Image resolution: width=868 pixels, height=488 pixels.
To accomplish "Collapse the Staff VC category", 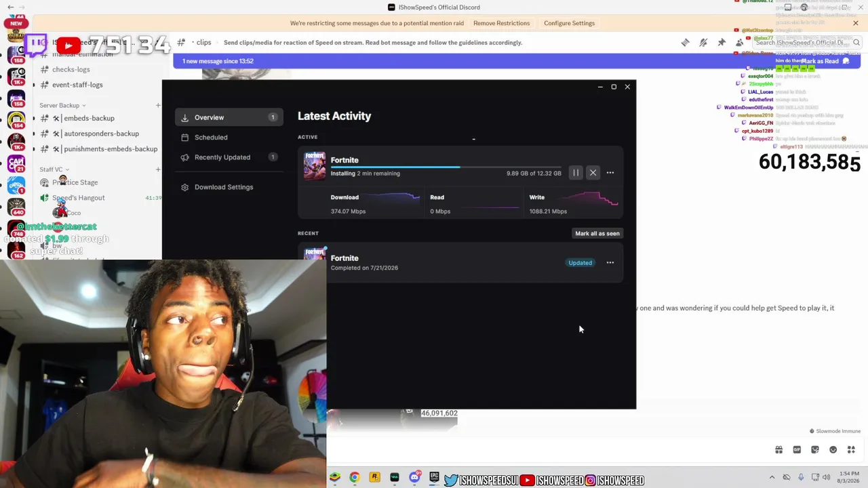I will coord(54,169).
